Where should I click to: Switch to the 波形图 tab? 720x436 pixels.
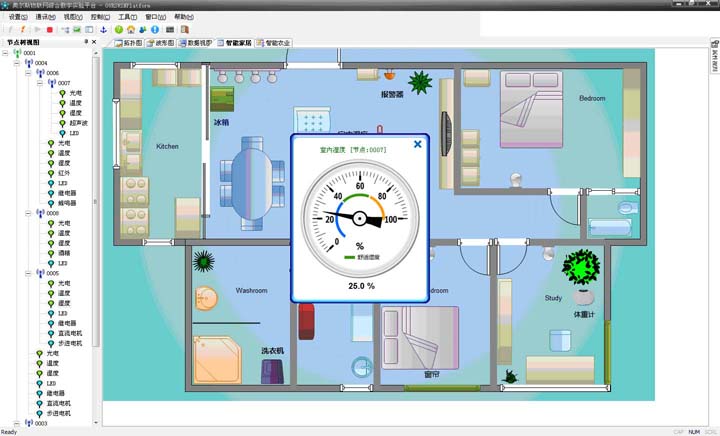(x=160, y=43)
